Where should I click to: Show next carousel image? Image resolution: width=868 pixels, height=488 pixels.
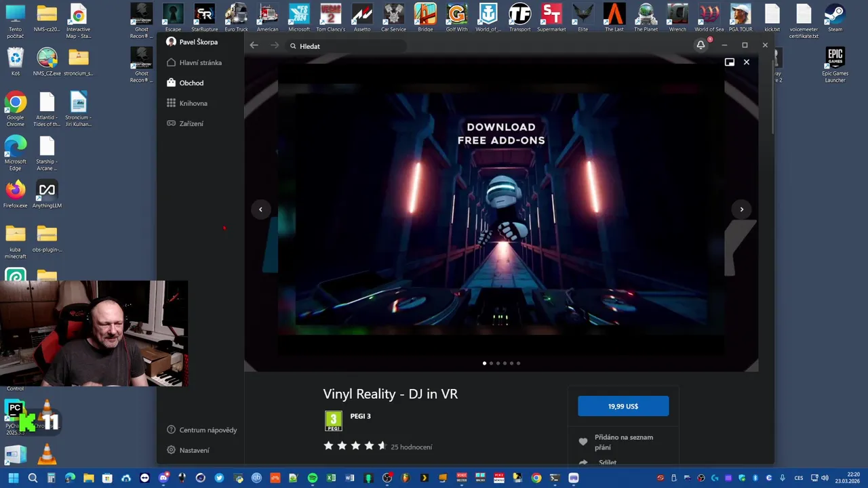click(742, 209)
